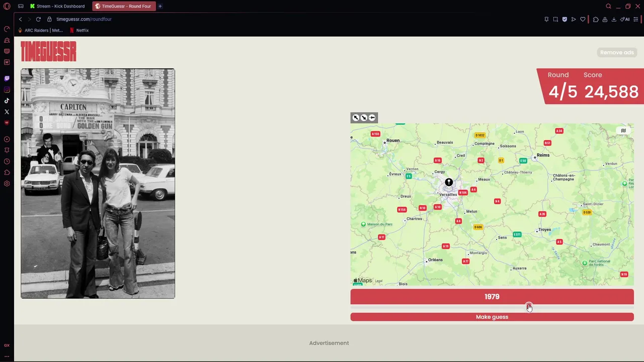644x362 pixels.
Task: Click the Round 4/5 score panel
Action: click(x=590, y=86)
